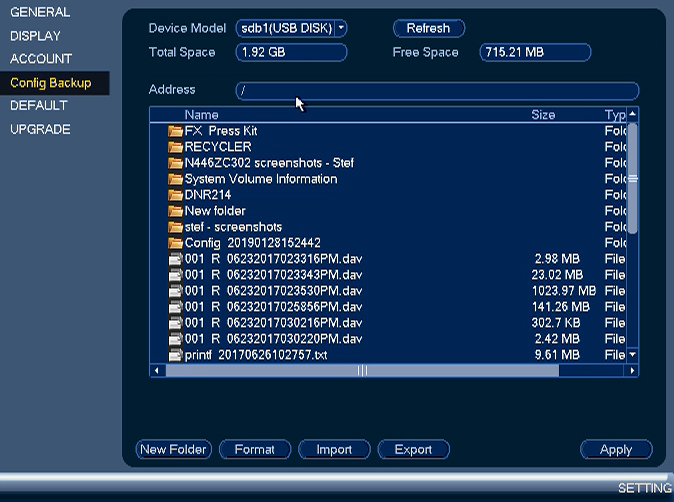The height and width of the screenshot is (502, 674).
Task: Select the New folder entry name
Action: pyautogui.click(x=215, y=211)
